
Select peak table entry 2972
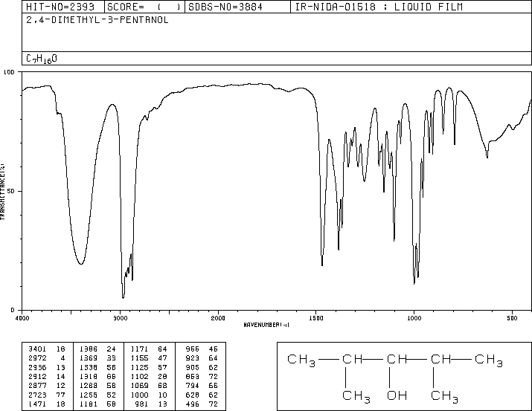(37, 358)
